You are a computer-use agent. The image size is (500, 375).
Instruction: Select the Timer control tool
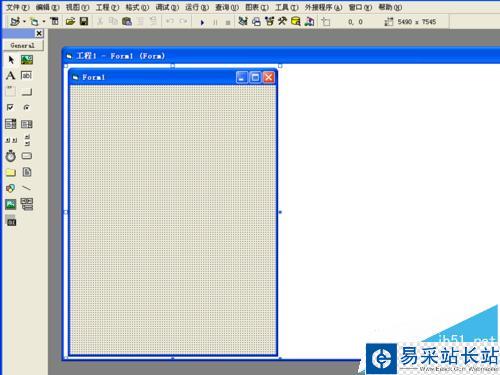11,156
